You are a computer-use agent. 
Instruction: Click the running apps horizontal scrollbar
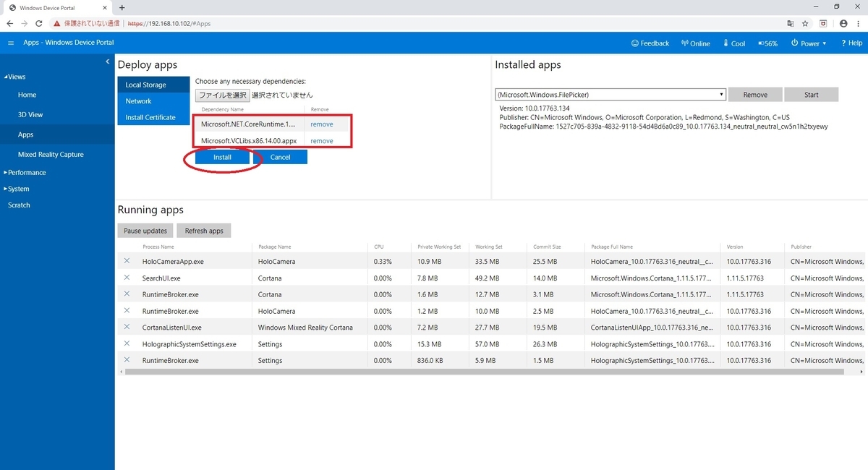(485, 372)
